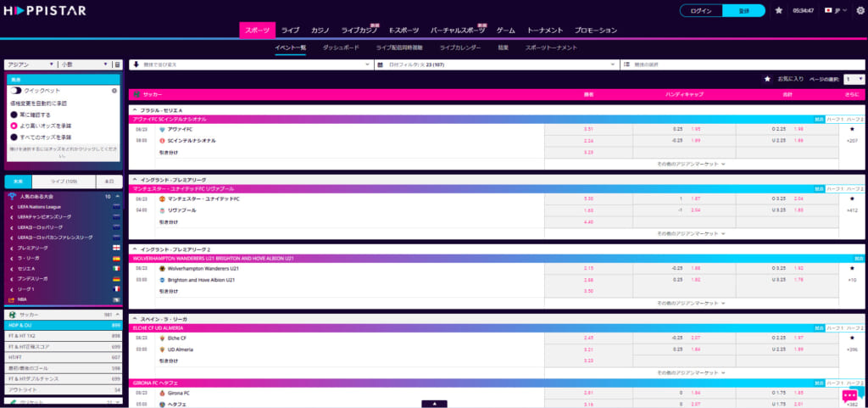868x408 pixels.
Task: Click the リヴァプール team crest
Action: (162, 210)
